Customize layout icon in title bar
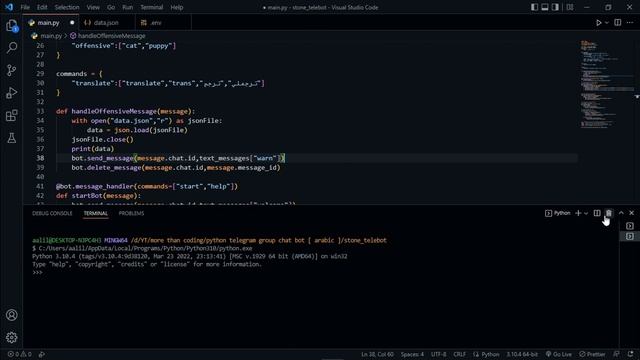Image resolution: width=640 pixels, height=360 pixels. (x=570, y=7)
